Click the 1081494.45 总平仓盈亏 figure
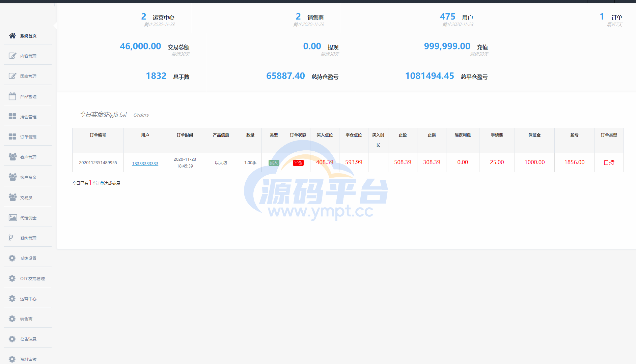The width and height of the screenshot is (636, 364). 430,76
